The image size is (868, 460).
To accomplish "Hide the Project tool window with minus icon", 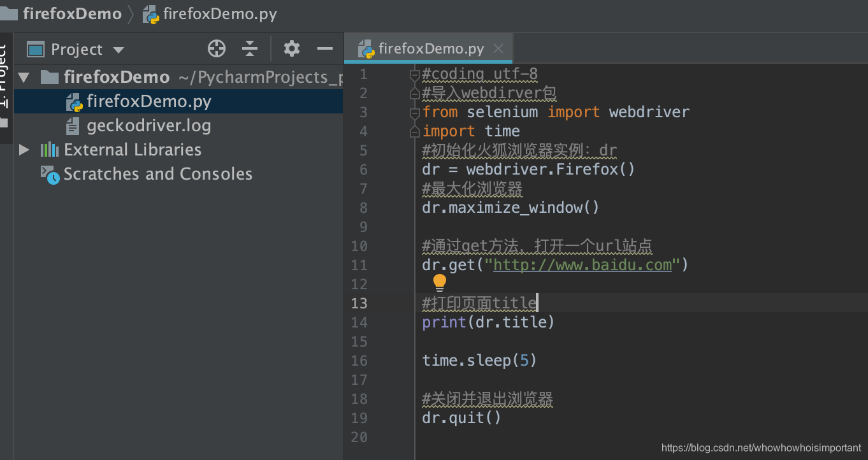I will point(324,48).
